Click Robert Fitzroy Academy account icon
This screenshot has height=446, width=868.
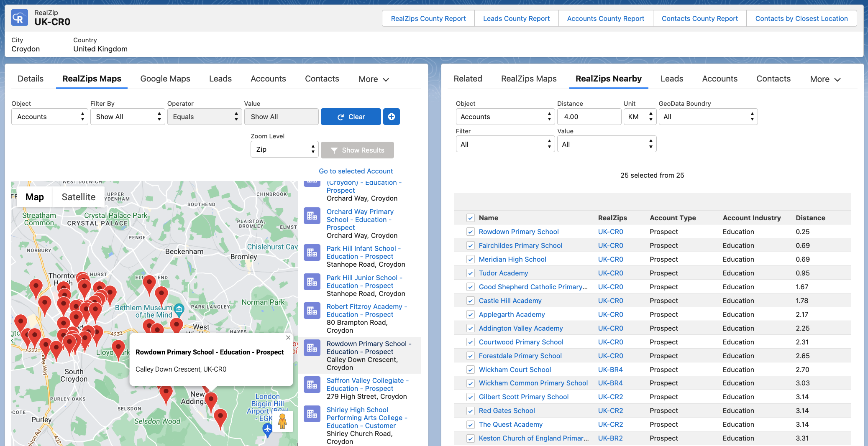coord(312,311)
